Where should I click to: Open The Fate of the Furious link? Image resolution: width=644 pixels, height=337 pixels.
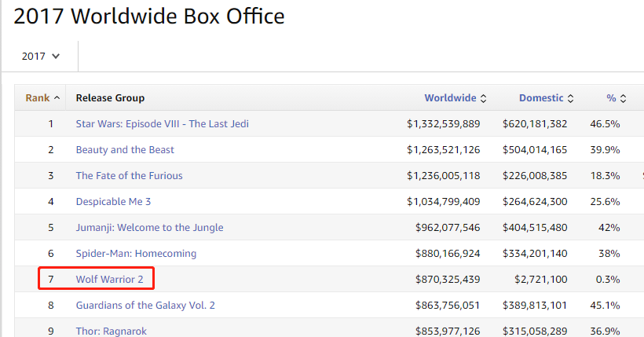(129, 175)
